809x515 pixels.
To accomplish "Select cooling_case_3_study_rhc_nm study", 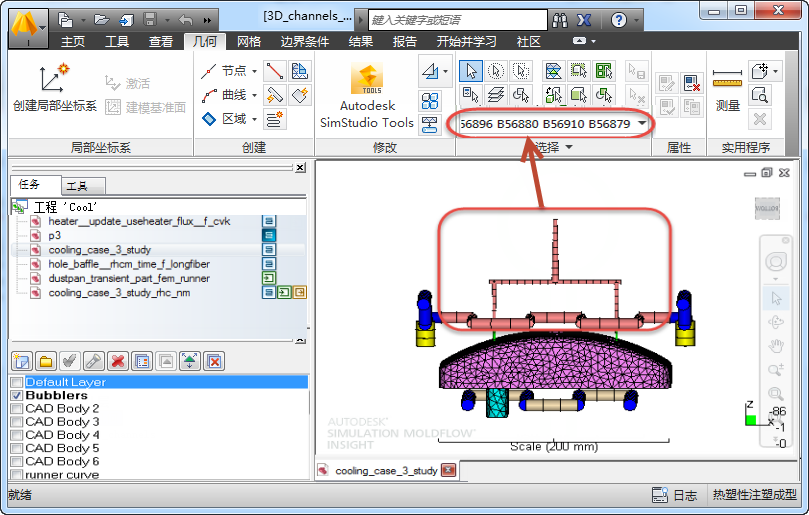I will coord(119,293).
